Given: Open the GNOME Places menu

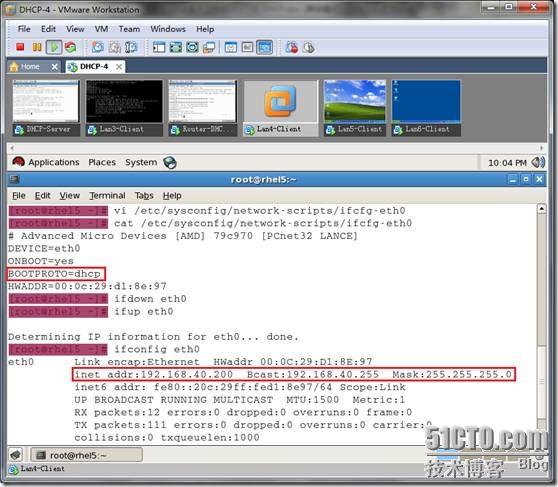Looking at the screenshot, I should [102, 162].
